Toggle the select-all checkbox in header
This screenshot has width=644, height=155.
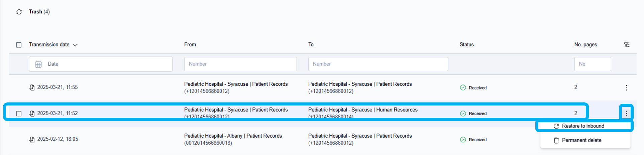(x=19, y=45)
